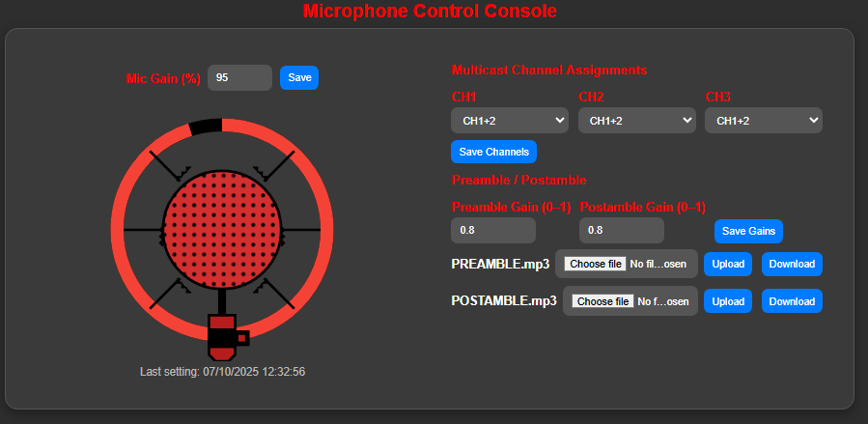
Task: Focus the Preamble Gain input box
Action: point(492,230)
